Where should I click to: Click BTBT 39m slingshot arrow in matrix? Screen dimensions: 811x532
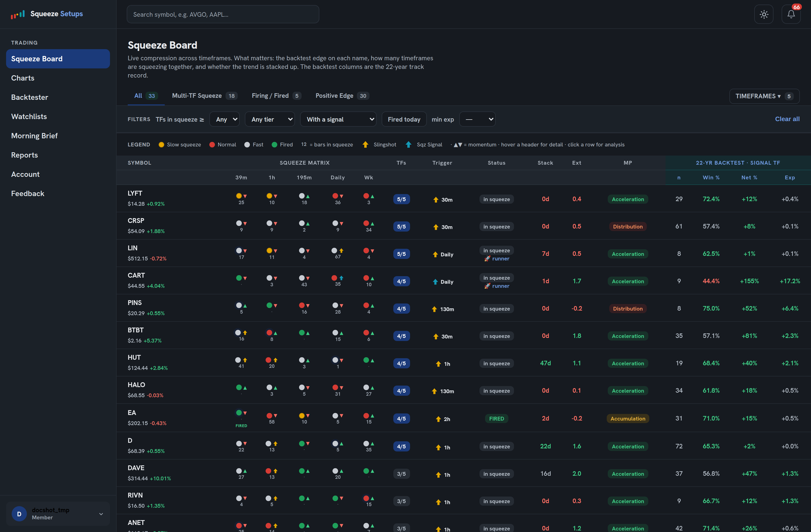pyautogui.click(x=245, y=333)
